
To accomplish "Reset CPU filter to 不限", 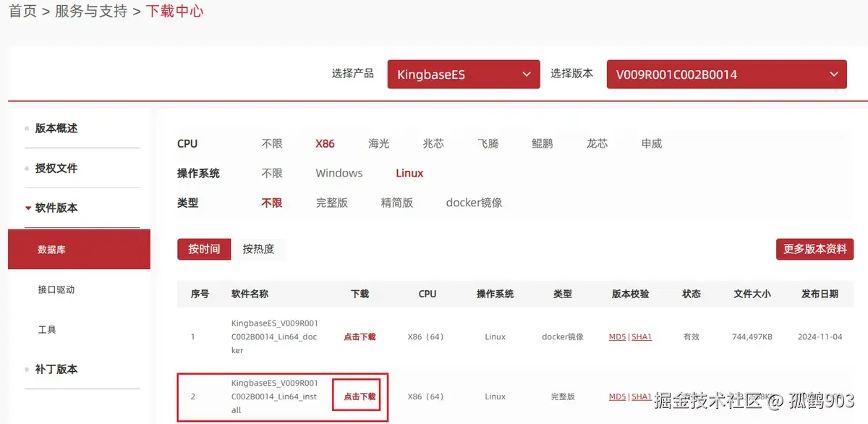I will 272,143.
